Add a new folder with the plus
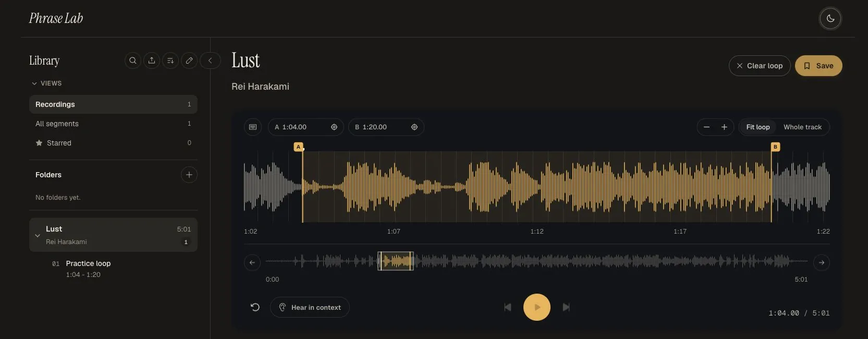Image resolution: width=868 pixels, height=339 pixels. [189, 175]
